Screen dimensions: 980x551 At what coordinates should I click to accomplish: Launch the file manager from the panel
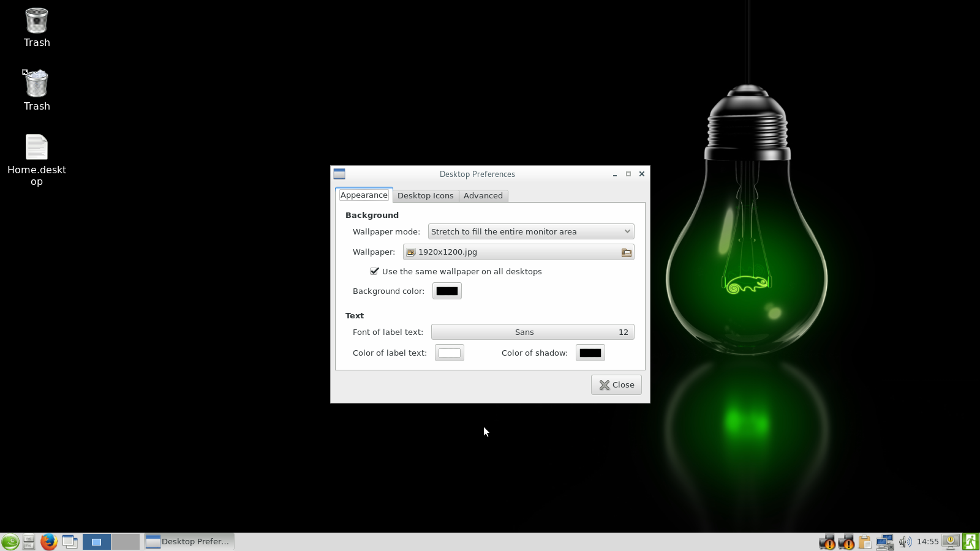29,542
